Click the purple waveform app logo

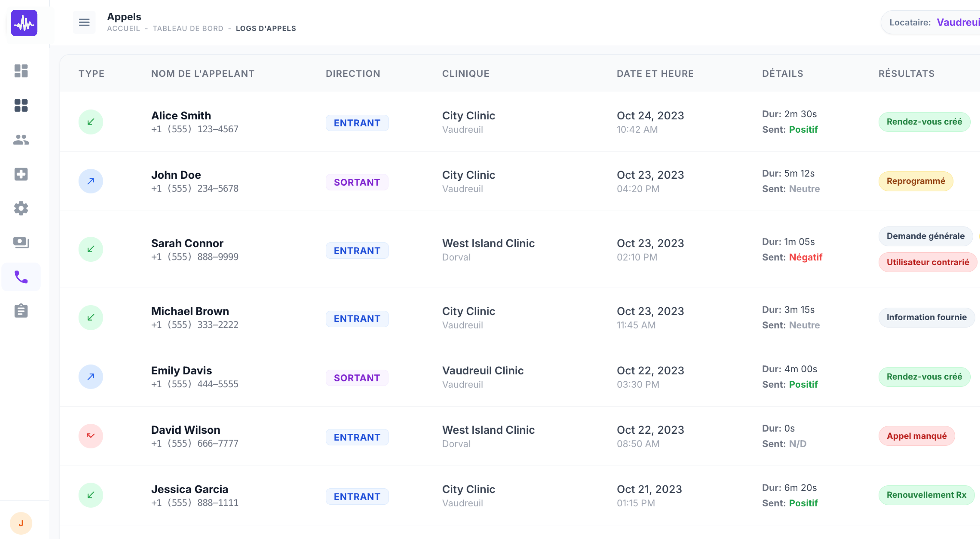coord(24,23)
